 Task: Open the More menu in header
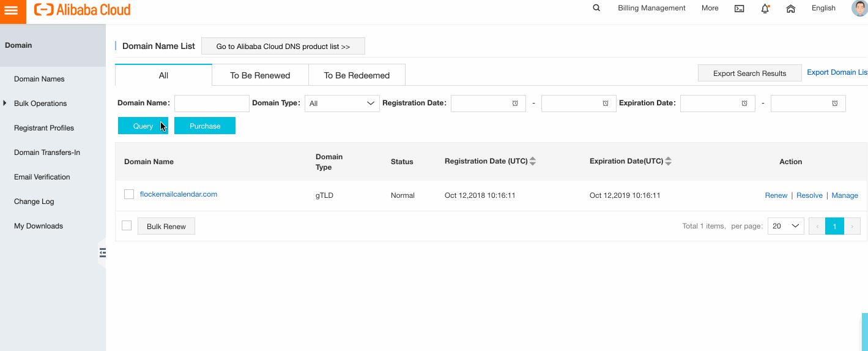pos(710,8)
